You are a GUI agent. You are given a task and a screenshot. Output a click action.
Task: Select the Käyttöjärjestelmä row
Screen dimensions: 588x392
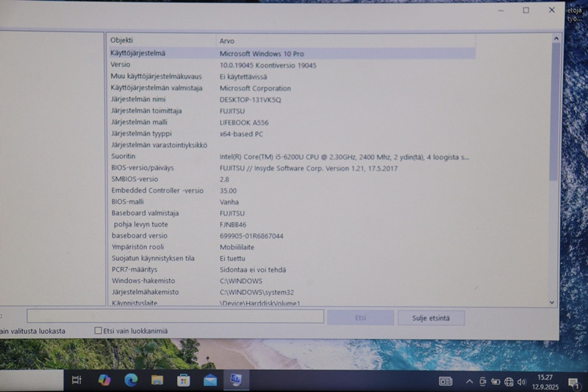pyautogui.click(x=292, y=53)
